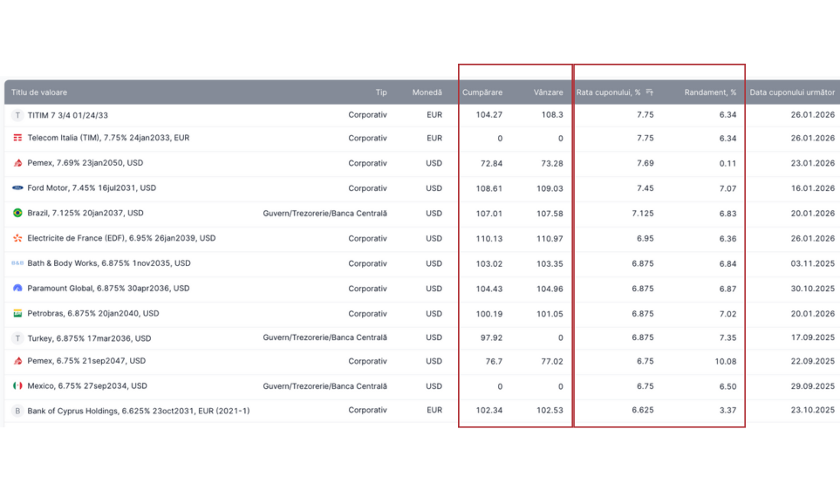Sort by the Cumpărare column header
Screen dimensions: 840x504
(481, 92)
